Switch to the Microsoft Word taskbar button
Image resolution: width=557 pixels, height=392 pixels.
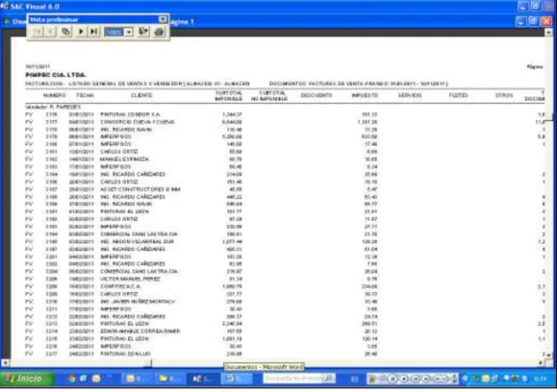click(237, 379)
